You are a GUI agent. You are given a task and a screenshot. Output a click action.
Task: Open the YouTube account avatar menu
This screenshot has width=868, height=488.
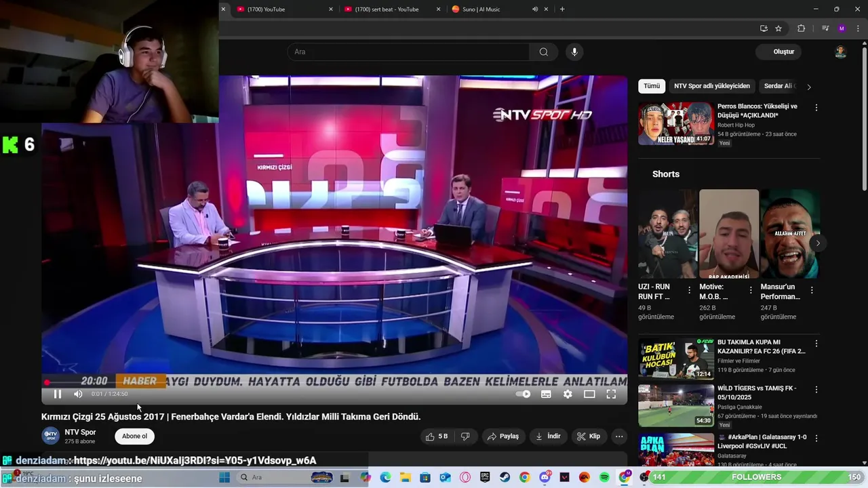[x=840, y=52]
